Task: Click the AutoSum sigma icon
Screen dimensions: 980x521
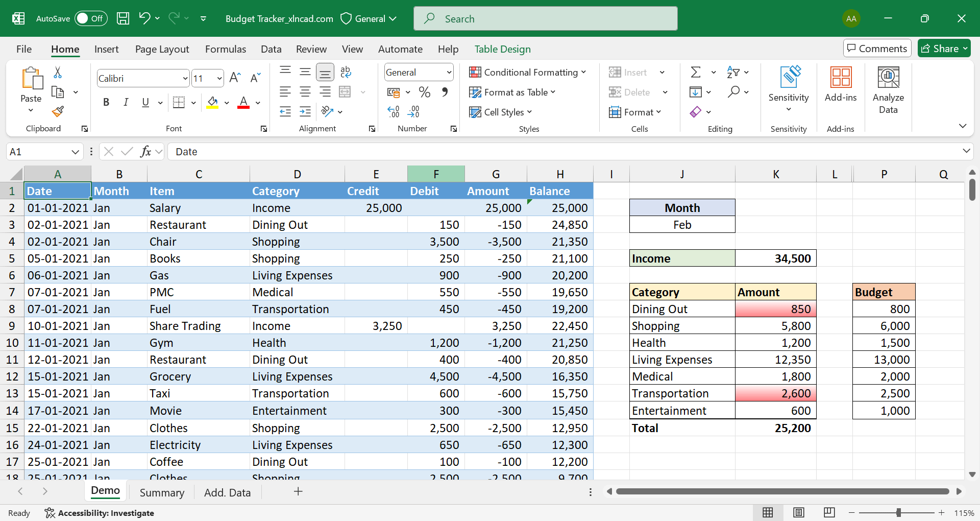Action: click(x=695, y=73)
